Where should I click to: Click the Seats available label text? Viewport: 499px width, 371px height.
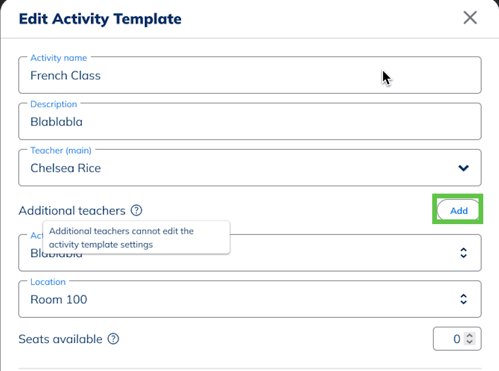coord(60,339)
